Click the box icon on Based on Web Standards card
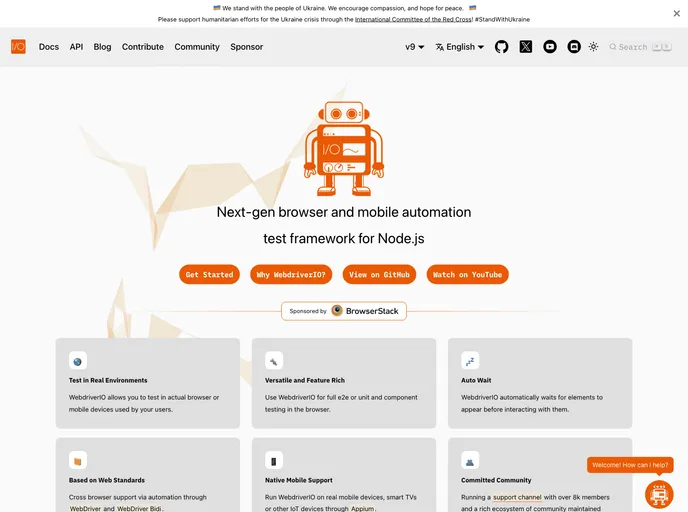This screenshot has height=512, width=688. [78, 461]
